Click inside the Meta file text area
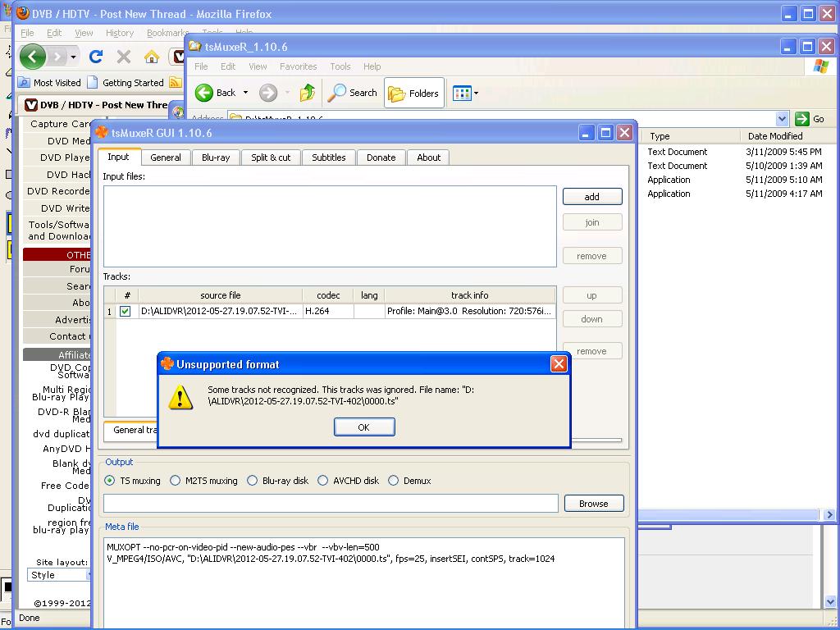This screenshot has height=630, width=840. click(363, 583)
